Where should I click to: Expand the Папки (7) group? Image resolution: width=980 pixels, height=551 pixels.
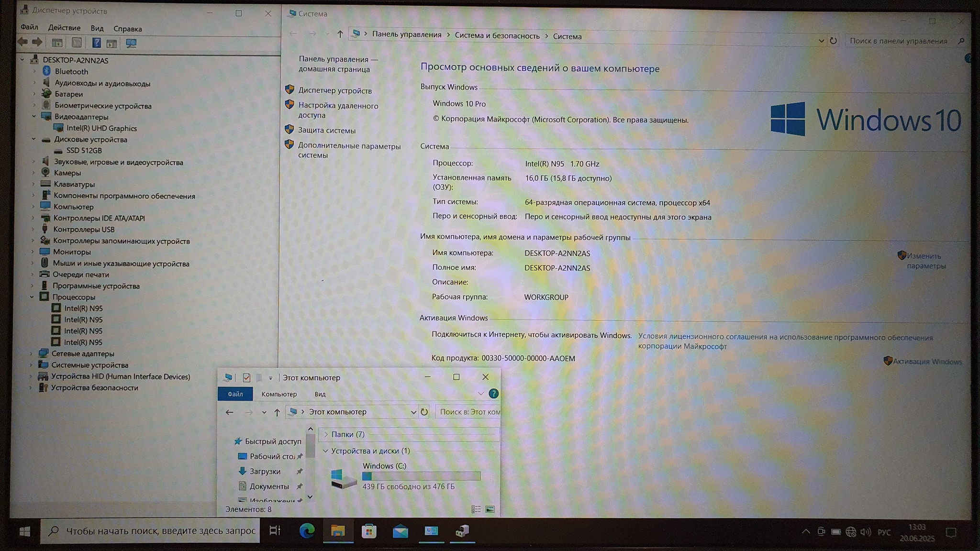click(326, 434)
